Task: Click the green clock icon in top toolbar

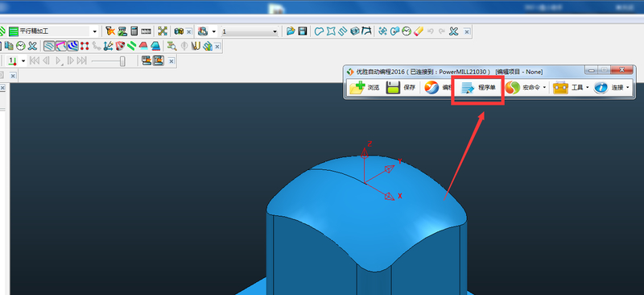Action: [407, 31]
